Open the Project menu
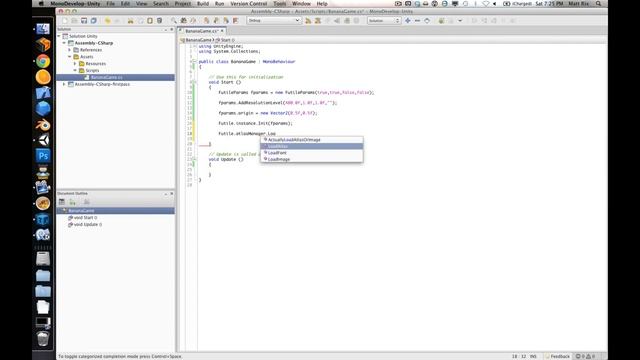This screenshot has height=360, width=640. tap(182, 4)
